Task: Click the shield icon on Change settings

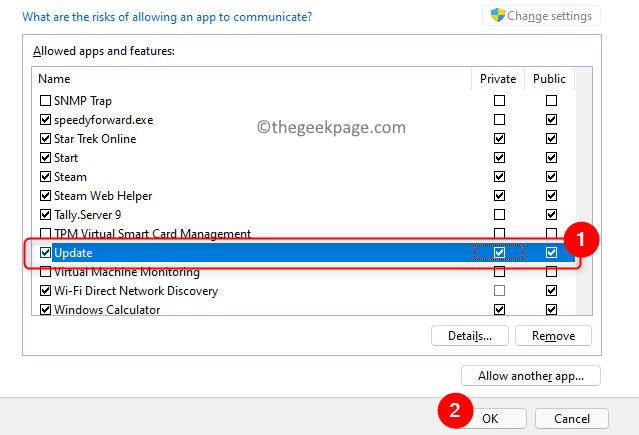Action: point(497,16)
